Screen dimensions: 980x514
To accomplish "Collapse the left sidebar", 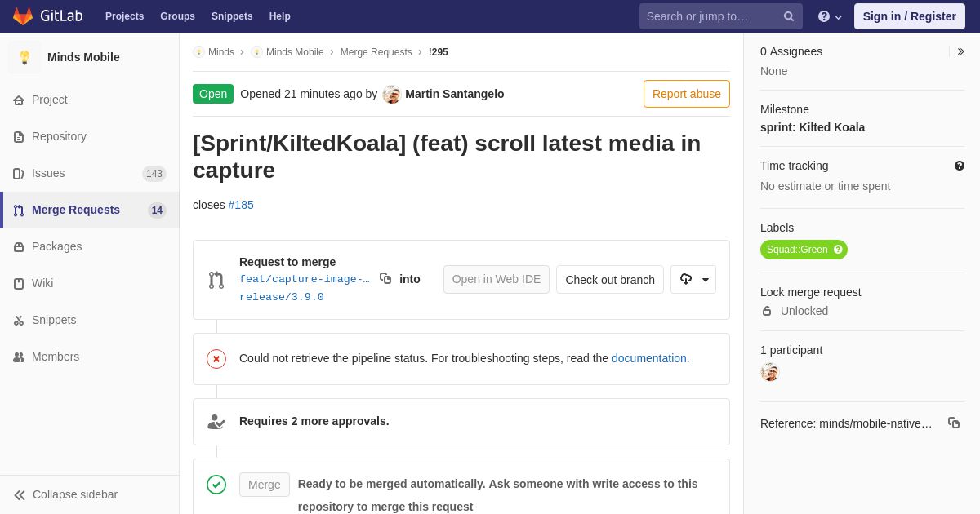I will pos(65,494).
